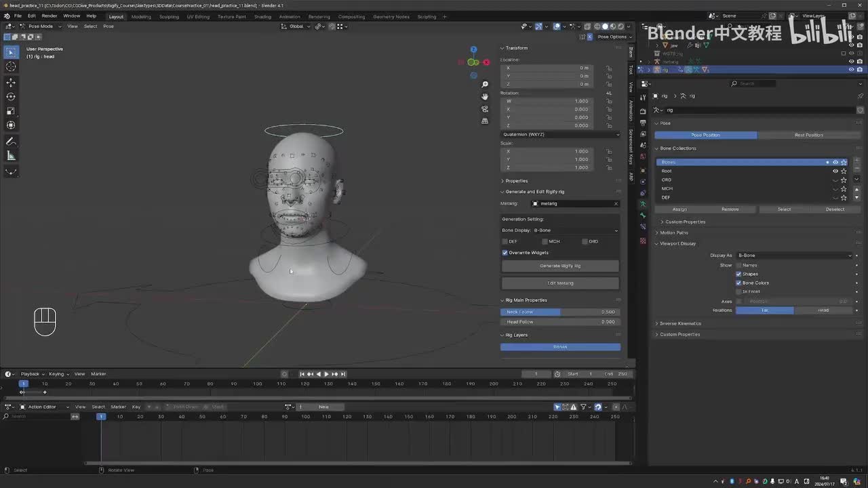Select the Rotate tool in the viewport toolbar
This screenshot has width=868, height=488.
tap(11, 96)
